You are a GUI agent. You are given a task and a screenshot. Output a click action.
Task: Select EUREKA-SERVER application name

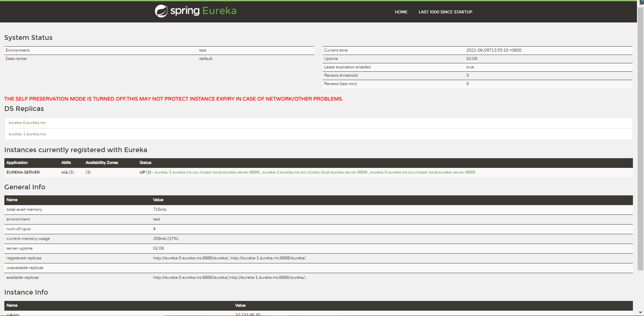tap(23, 172)
